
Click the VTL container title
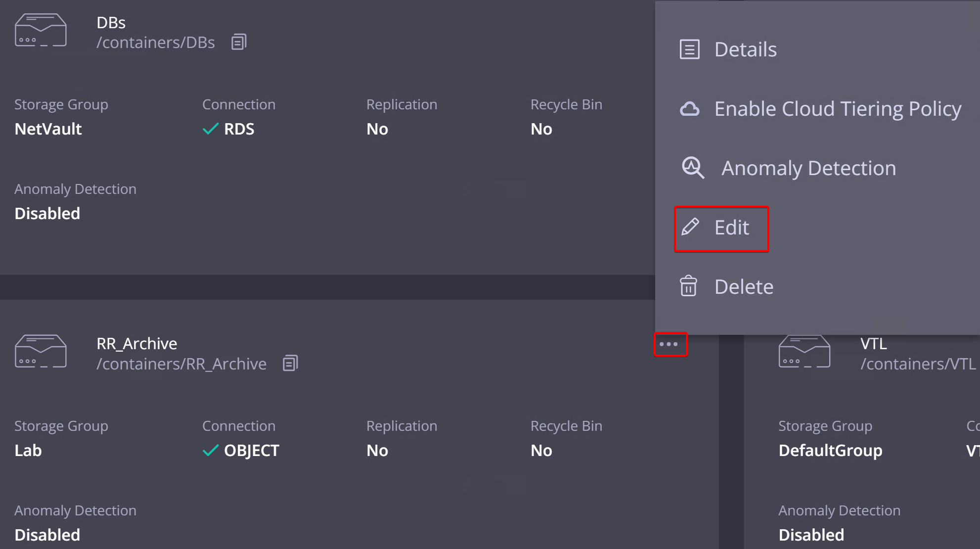(x=873, y=344)
